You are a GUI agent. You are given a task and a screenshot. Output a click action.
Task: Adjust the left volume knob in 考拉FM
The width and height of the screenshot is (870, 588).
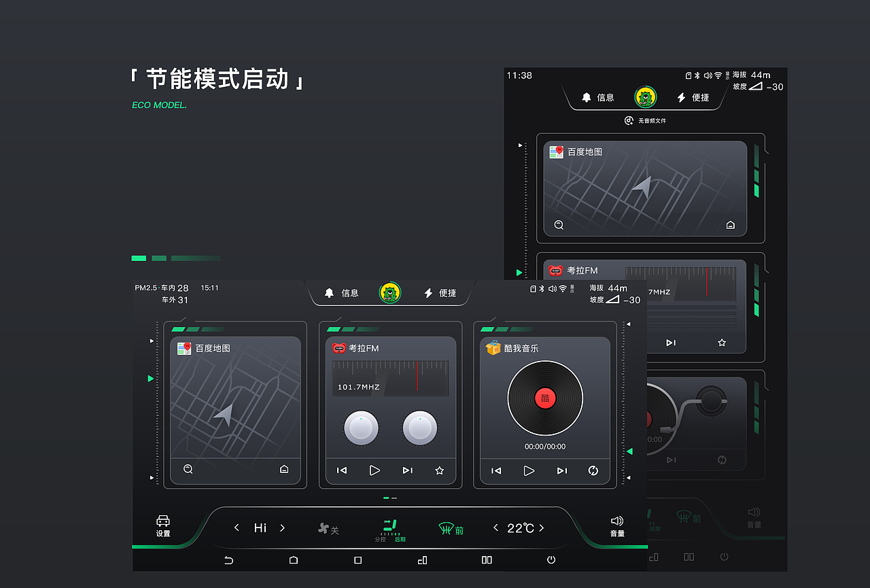pyautogui.click(x=361, y=429)
